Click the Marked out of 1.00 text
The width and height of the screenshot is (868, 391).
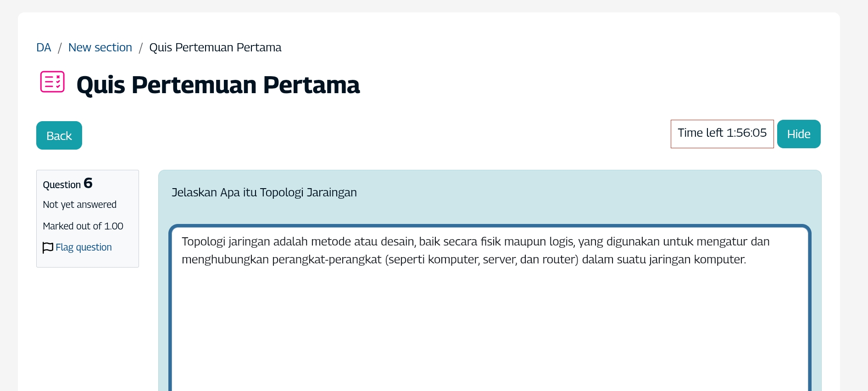[83, 226]
